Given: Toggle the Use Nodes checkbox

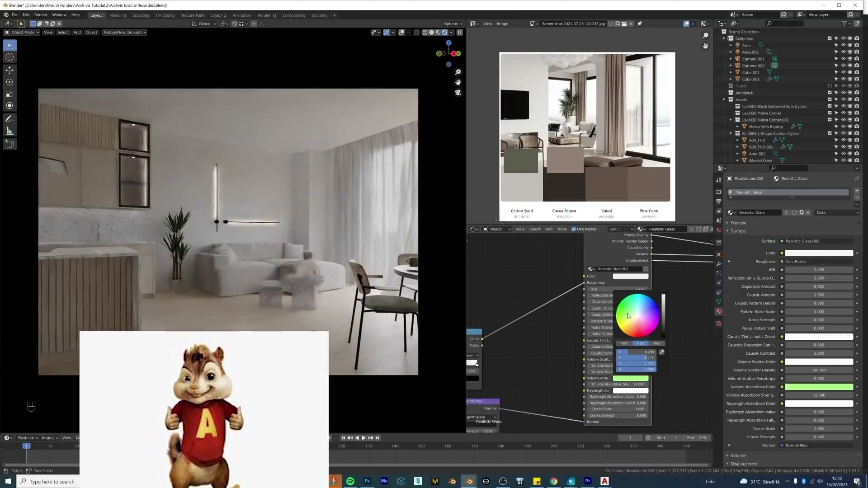Looking at the screenshot, I should tap(574, 229).
